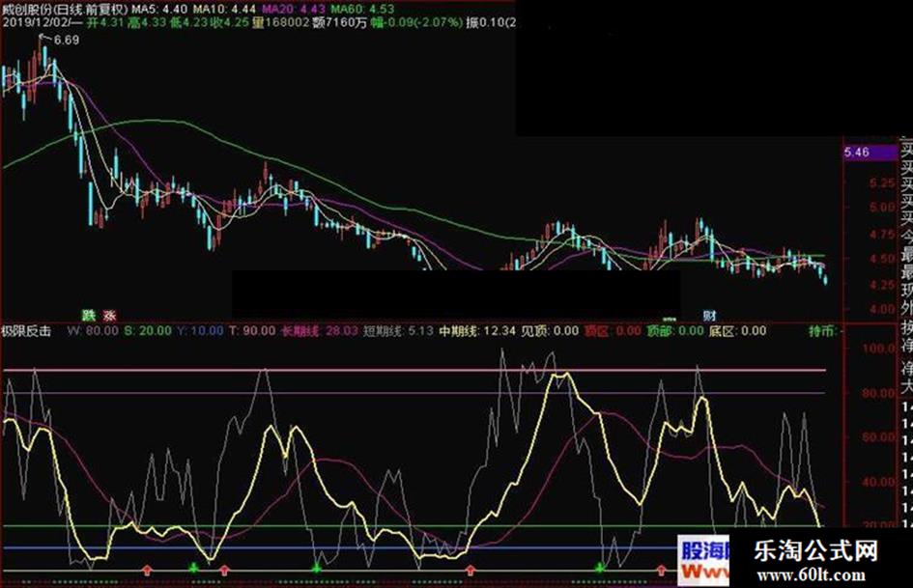
Task: Click the 跌 marker below the candlestick chart
Action: tap(89, 316)
